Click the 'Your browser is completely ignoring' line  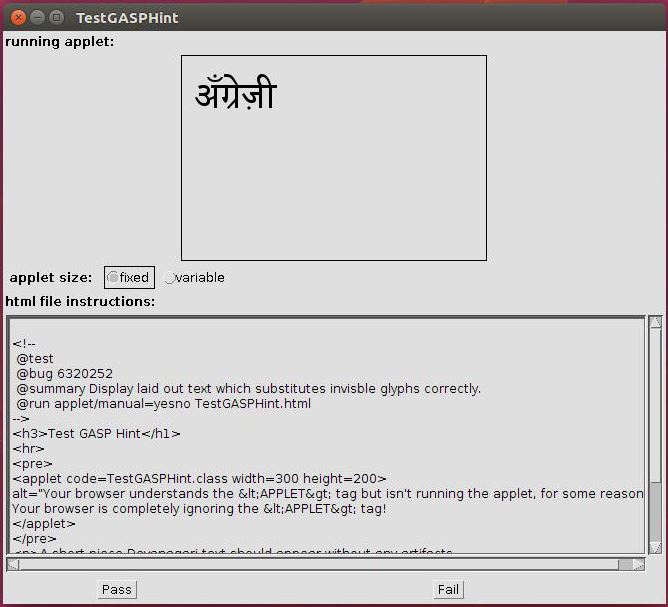199,509
